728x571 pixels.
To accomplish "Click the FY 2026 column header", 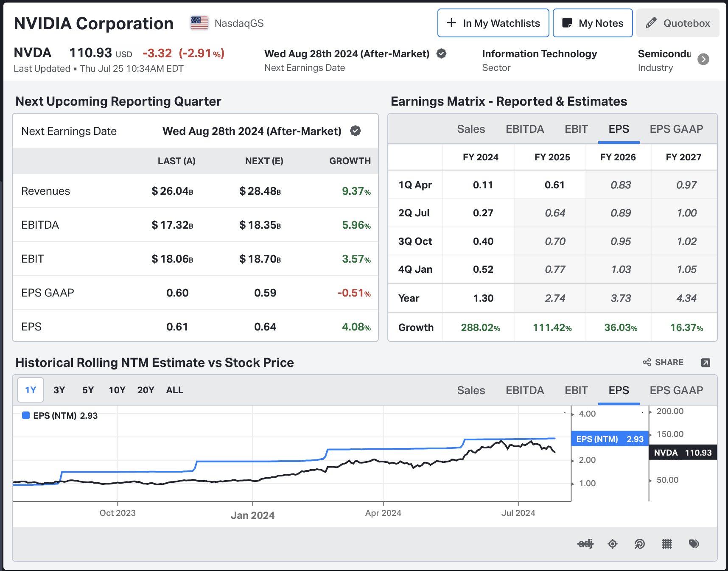I will pos(618,157).
